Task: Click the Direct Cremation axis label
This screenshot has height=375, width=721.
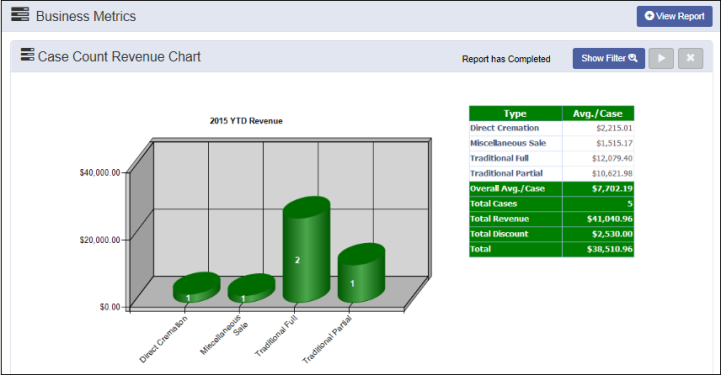Action: [163, 339]
